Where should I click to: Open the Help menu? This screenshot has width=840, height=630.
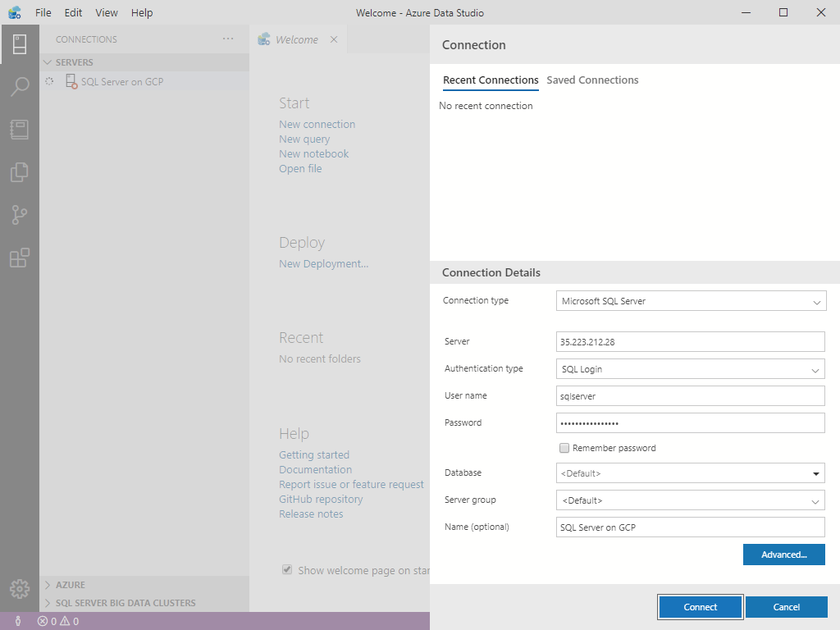pos(142,12)
